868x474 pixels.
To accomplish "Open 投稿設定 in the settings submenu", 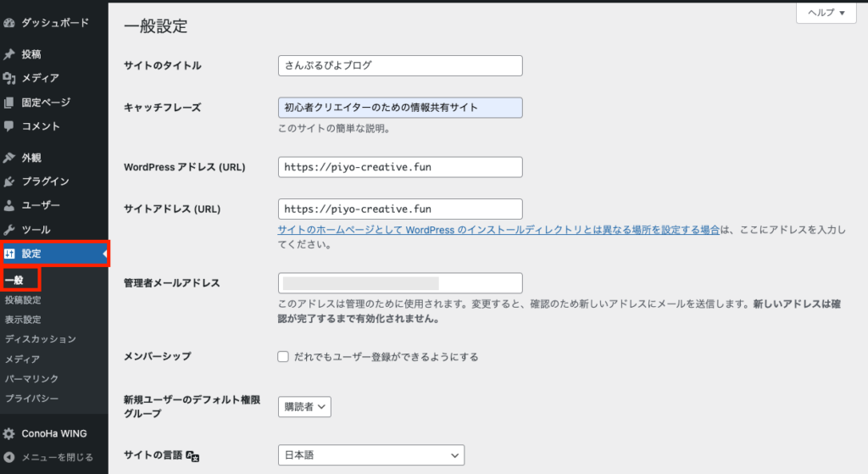I will (23, 300).
